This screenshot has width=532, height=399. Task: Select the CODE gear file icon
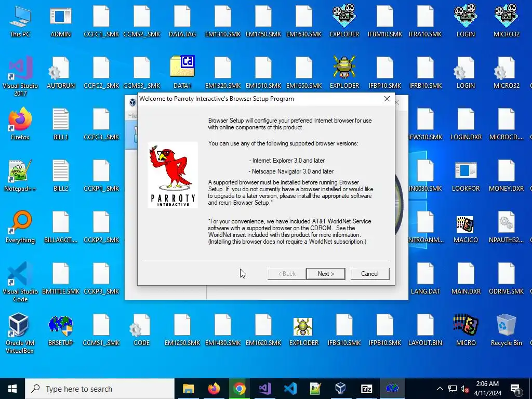141,330
